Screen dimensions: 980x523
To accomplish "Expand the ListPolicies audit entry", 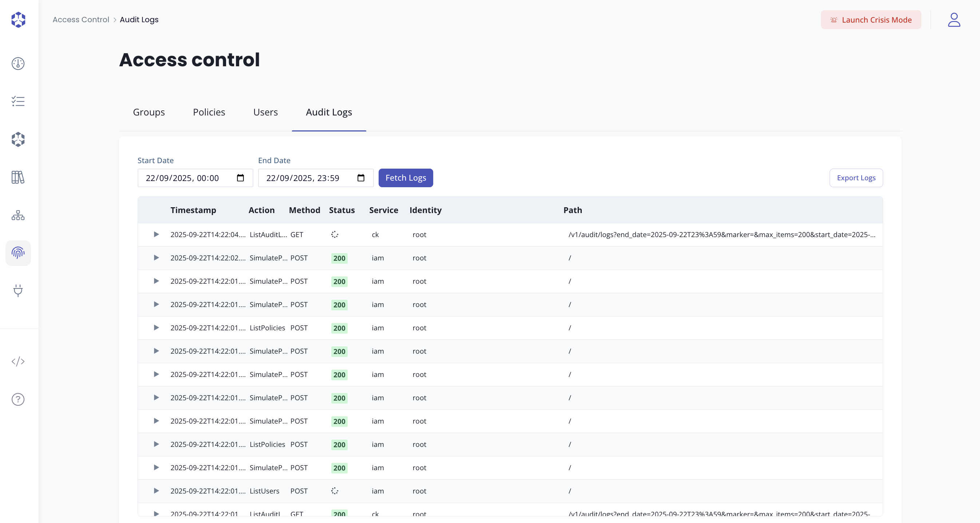I will [x=156, y=328].
